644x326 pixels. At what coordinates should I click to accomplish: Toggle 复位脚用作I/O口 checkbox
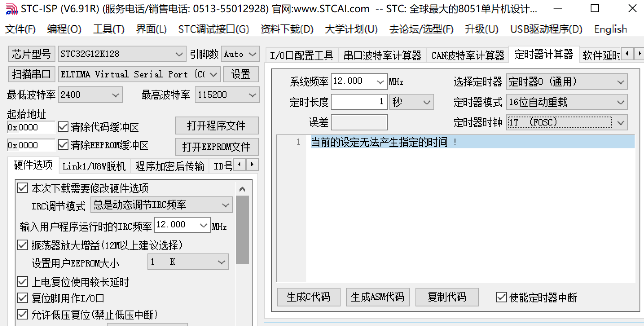(22, 298)
